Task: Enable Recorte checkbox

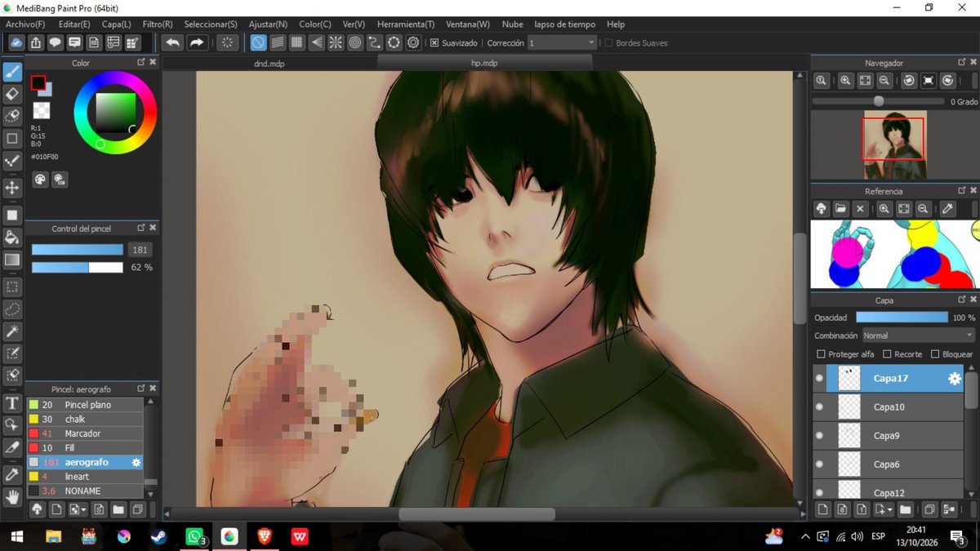Action: pos(887,354)
